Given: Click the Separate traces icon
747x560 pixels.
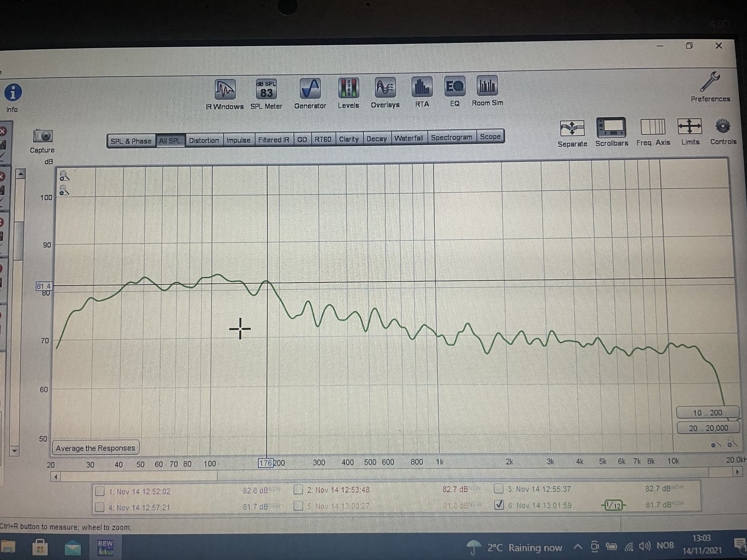Looking at the screenshot, I should click(572, 133).
